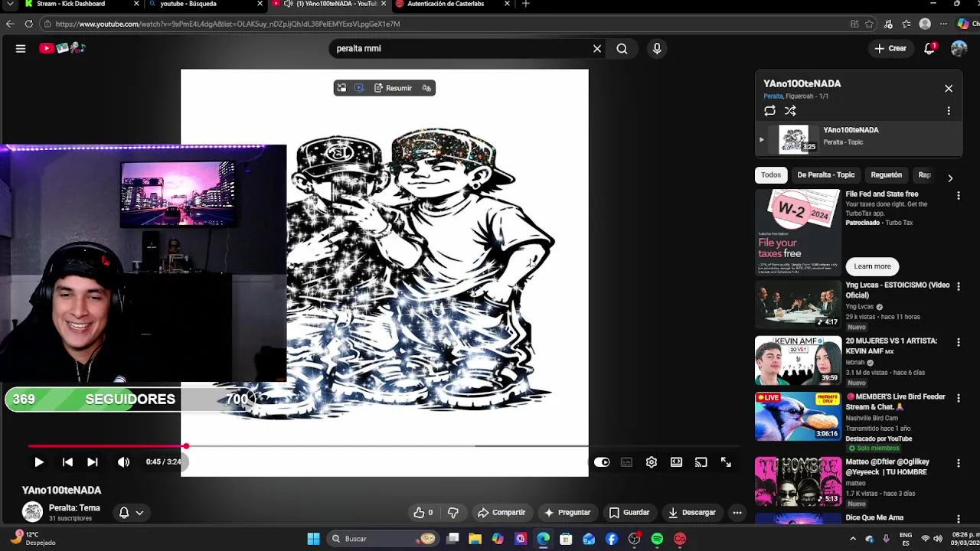Save video with Guardar
The width and height of the screenshot is (980, 551).
point(629,513)
